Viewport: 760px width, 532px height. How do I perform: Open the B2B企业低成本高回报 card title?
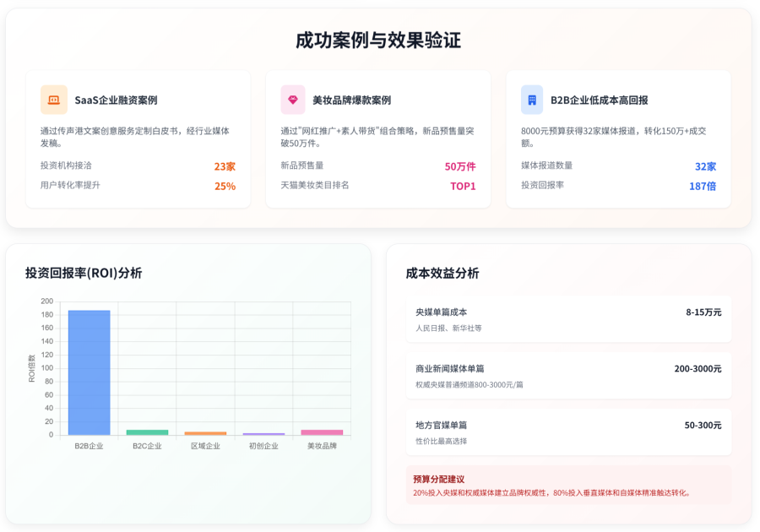pos(600,100)
